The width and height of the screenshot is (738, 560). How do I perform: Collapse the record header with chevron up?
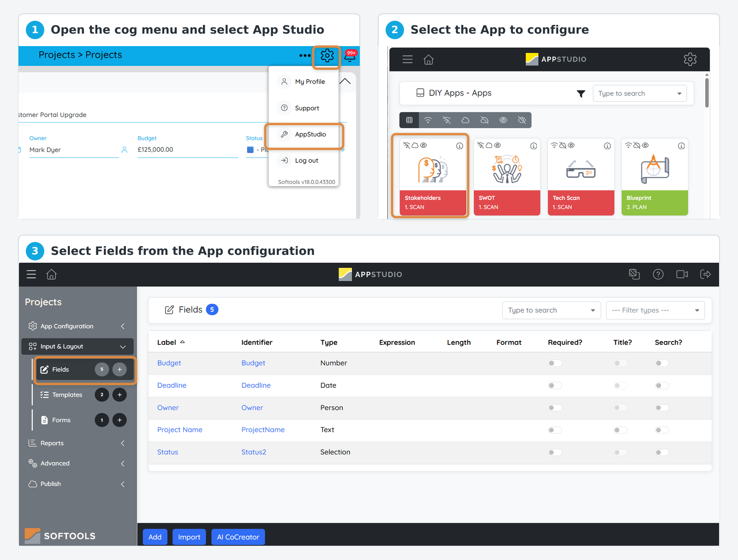click(x=345, y=81)
